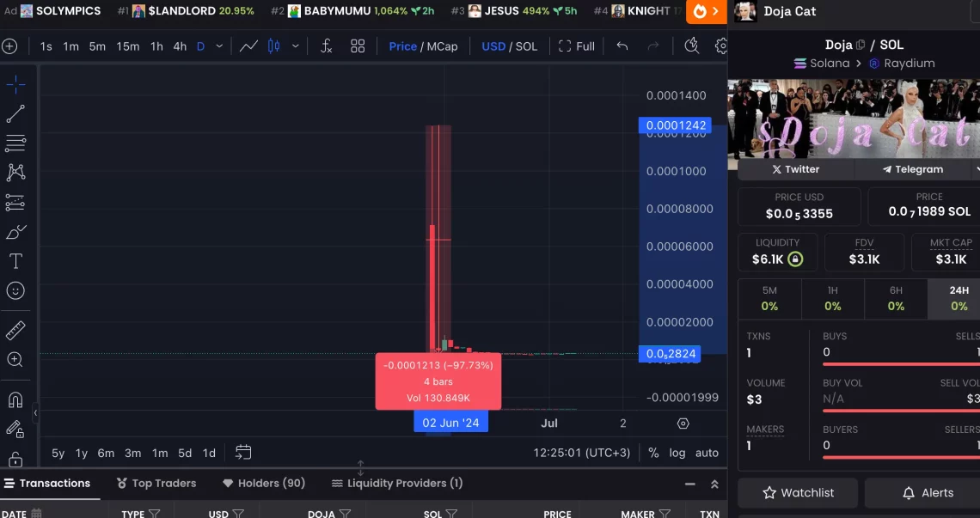This screenshot has height=518, width=980.
Task: Select the 5M stats tab
Action: click(769, 298)
